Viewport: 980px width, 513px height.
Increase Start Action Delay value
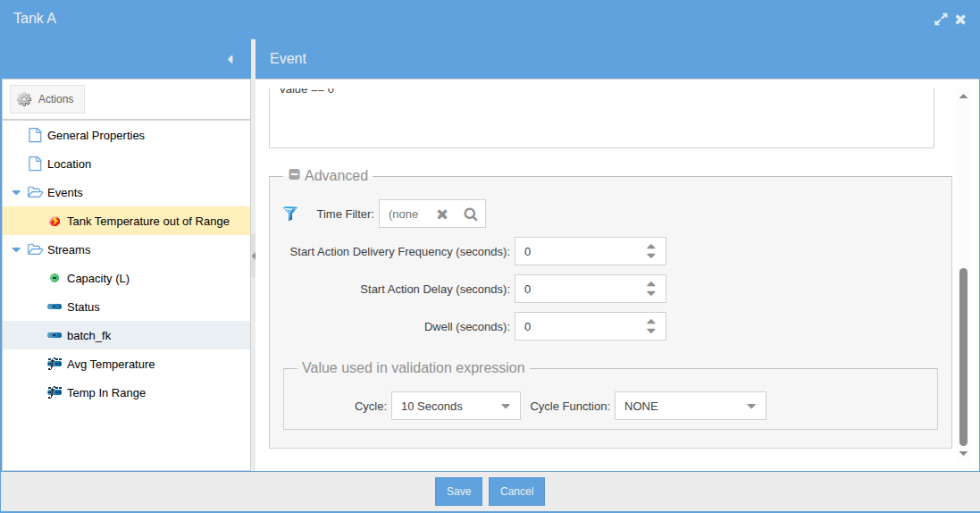coord(651,284)
